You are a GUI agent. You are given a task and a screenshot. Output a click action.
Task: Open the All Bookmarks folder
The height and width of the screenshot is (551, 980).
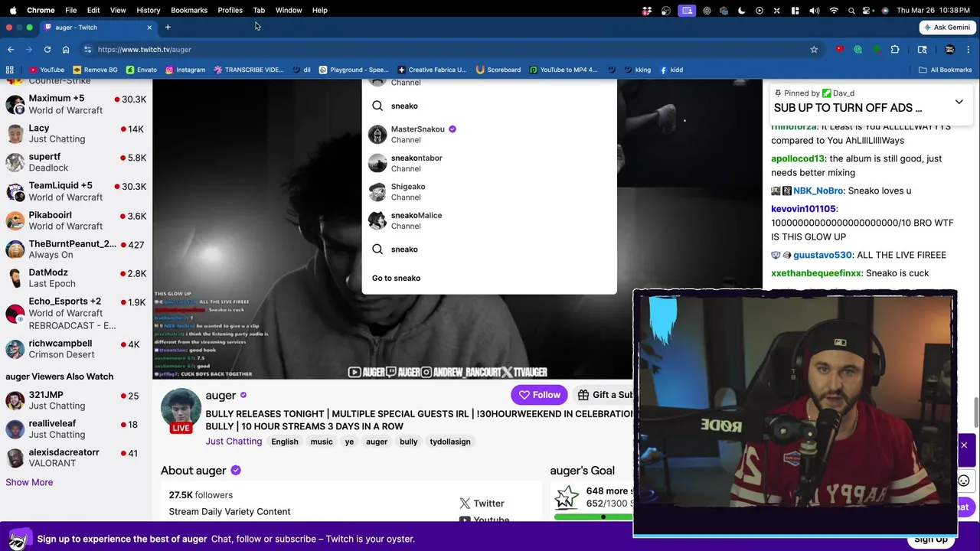(x=946, y=70)
